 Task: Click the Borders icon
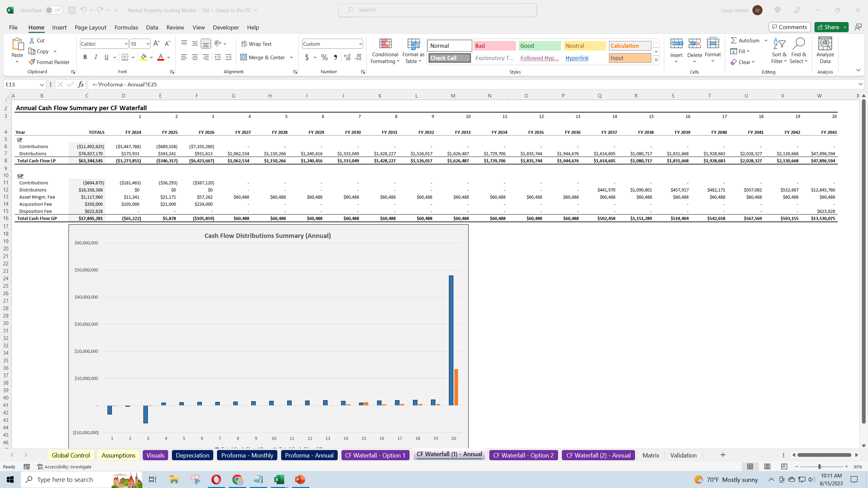125,57
